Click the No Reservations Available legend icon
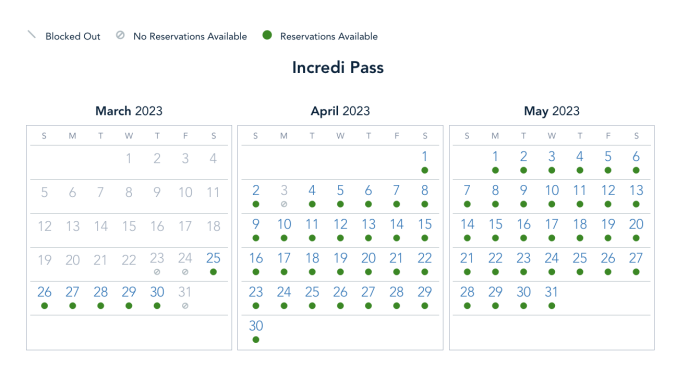Image resolution: width=700 pixels, height=368 pixels. pyautogui.click(x=120, y=35)
